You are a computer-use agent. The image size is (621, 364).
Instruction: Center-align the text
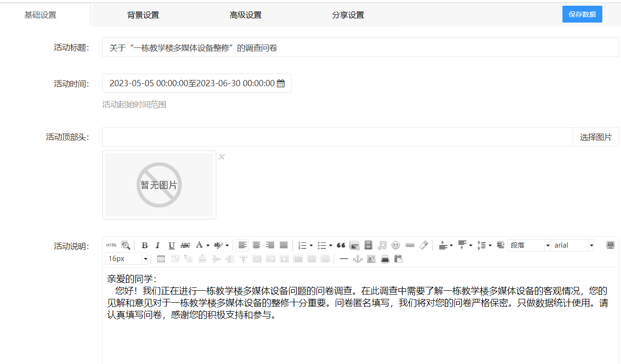coord(257,245)
